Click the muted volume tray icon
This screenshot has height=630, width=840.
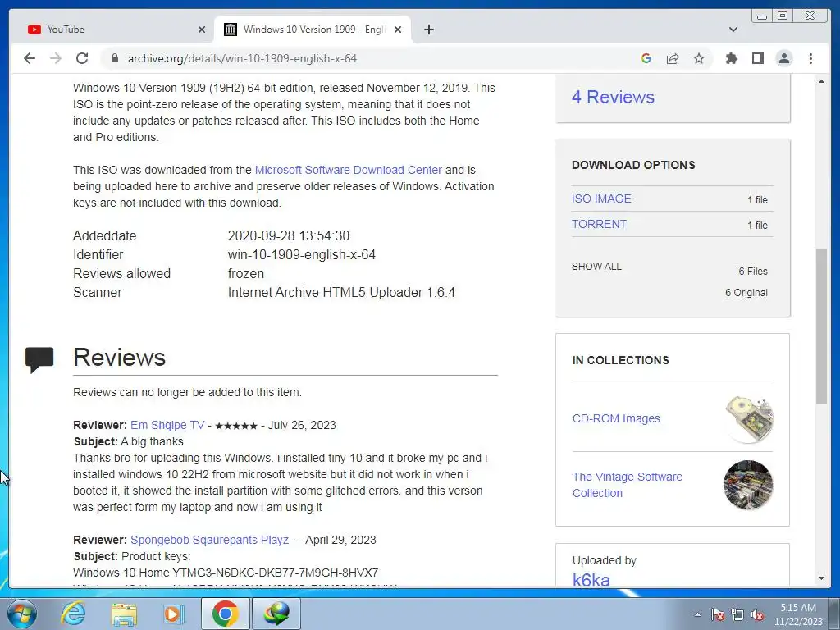(757, 615)
